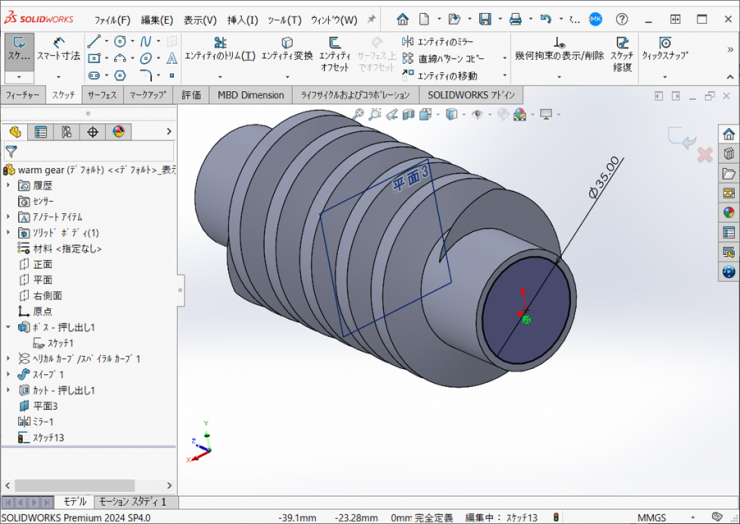The width and height of the screenshot is (740, 524).
Task: Switch to the フィーチャー tab
Action: 24,95
